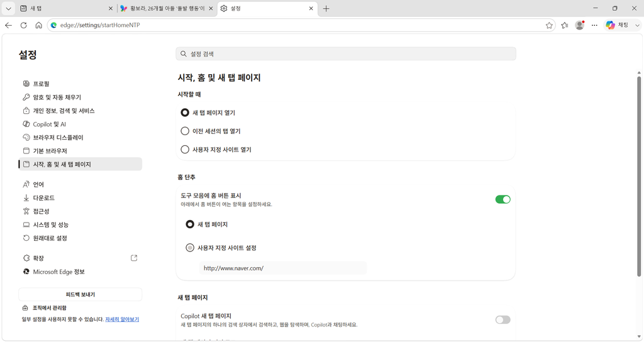
Task: Open 원래대로 설정 section
Action: pyautogui.click(x=80, y=238)
